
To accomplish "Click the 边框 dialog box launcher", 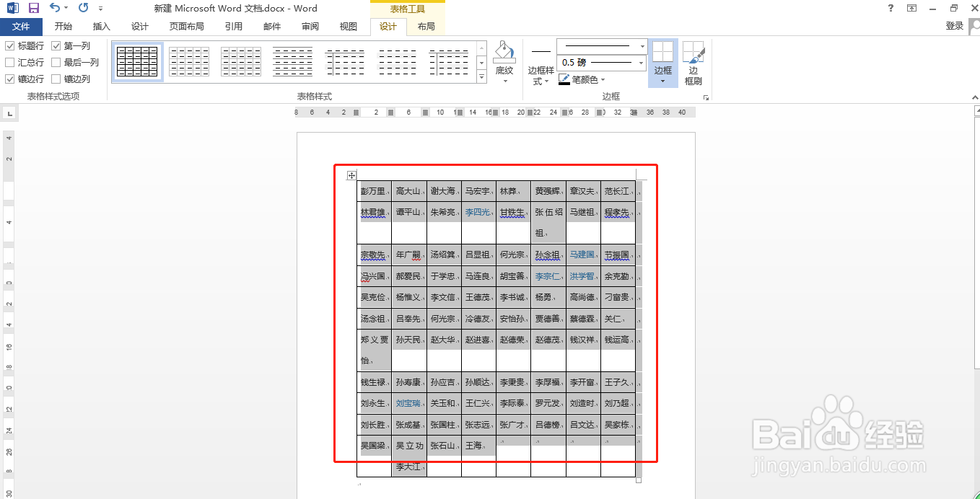I will click(x=706, y=96).
